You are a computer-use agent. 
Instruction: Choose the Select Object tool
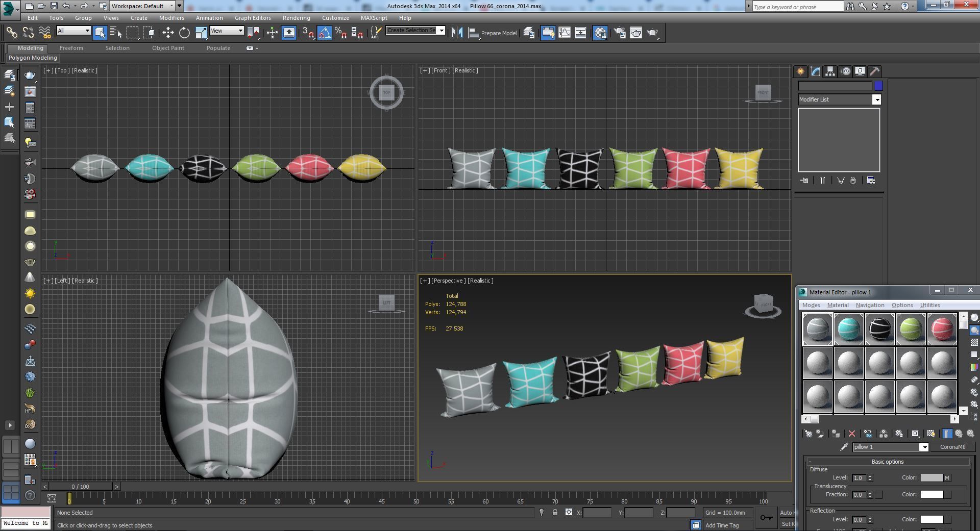100,33
